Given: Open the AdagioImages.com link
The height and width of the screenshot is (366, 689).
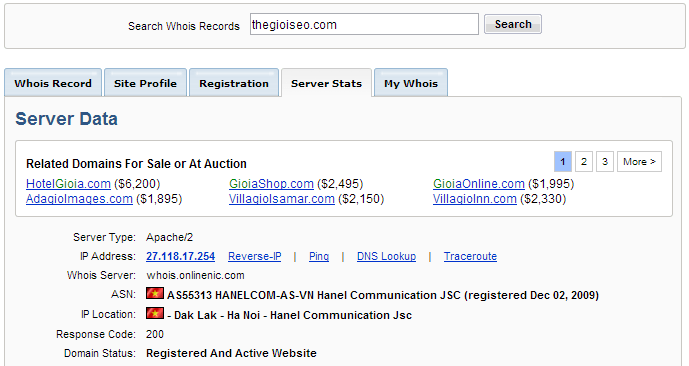Looking at the screenshot, I should click(79, 199).
